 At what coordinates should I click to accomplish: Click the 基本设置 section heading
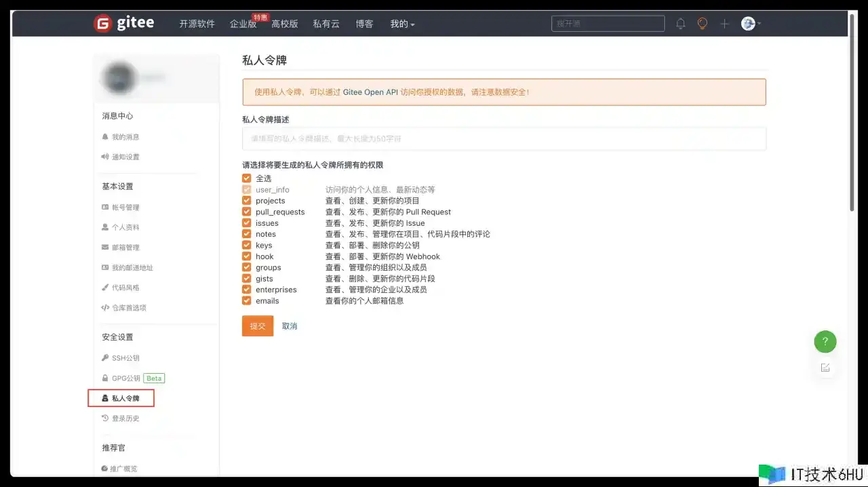[x=117, y=187]
